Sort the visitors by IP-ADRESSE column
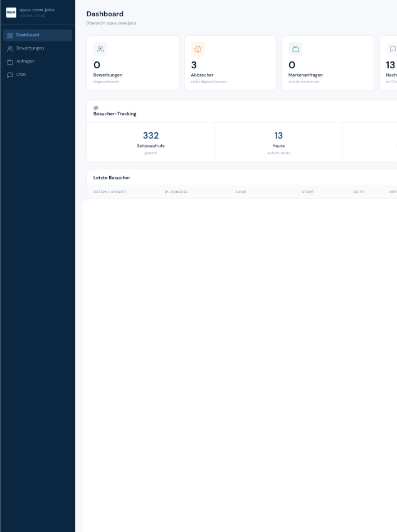This screenshot has width=397, height=532. tap(176, 192)
